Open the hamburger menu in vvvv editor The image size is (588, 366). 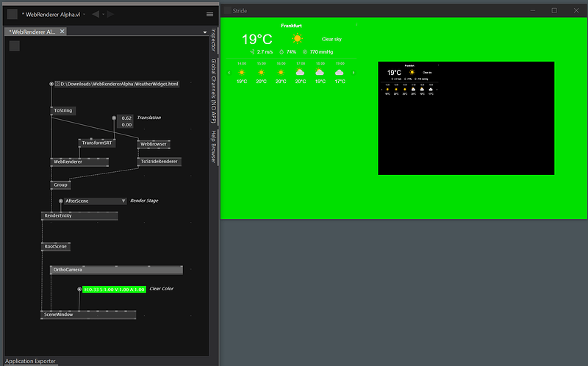209,14
